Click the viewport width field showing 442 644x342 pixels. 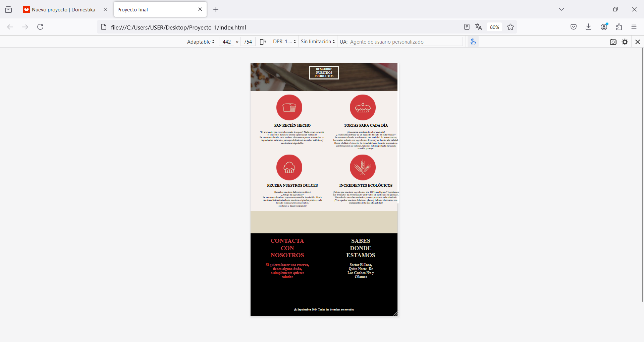pyautogui.click(x=227, y=42)
